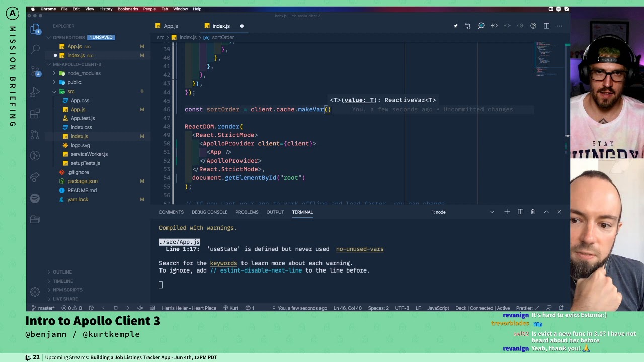Split the terminal panel
The image size is (644, 362).
(x=520, y=212)
